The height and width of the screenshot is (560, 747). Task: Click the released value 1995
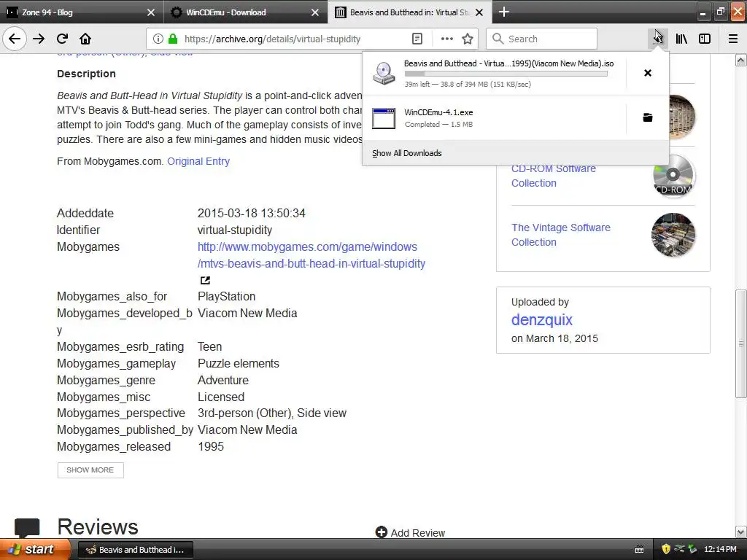point(211,447)
